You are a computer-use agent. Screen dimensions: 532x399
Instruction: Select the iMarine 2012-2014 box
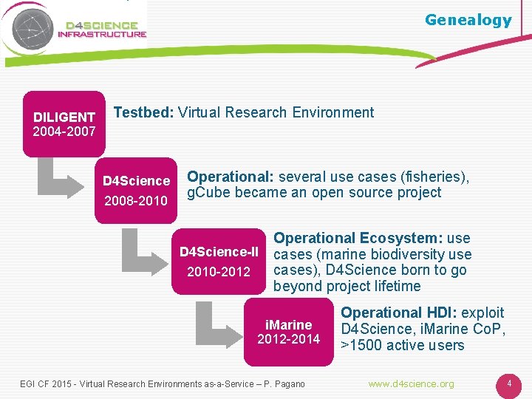[289, 332]
